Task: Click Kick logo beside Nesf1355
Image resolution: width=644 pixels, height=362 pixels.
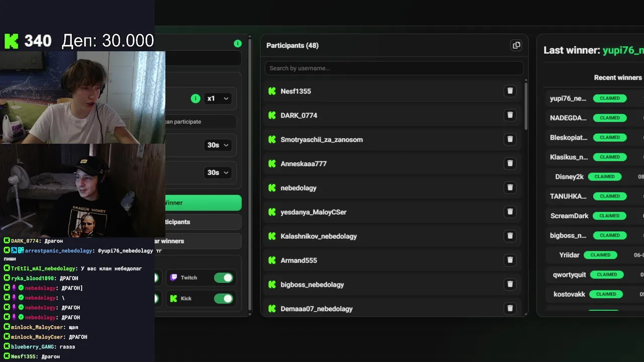Action: click(272, 91)
